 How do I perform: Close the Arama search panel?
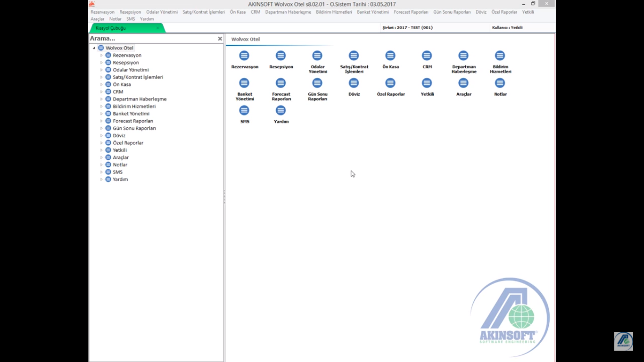point(220,39)
